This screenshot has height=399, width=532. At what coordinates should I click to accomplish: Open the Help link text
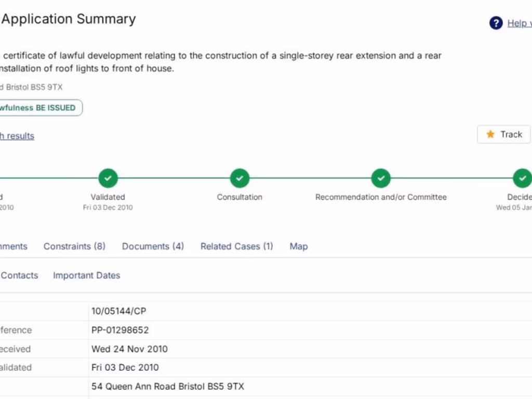tap(519, 23)
